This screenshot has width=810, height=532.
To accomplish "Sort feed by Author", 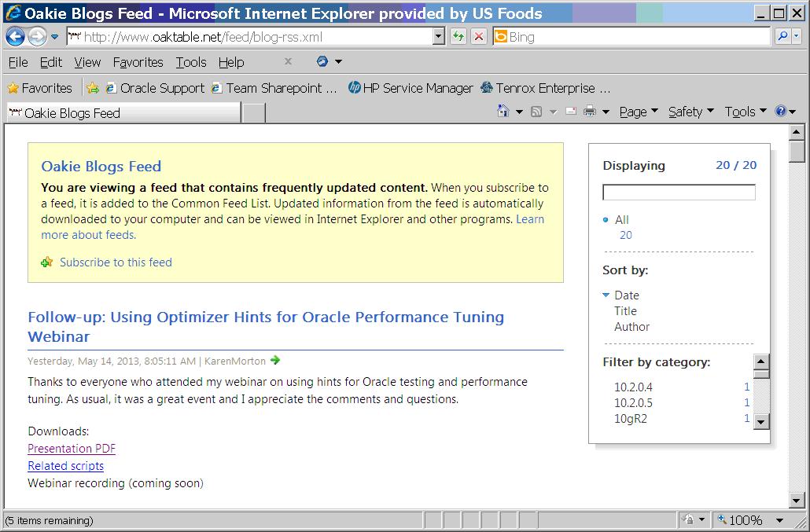I will tap(631, 327).
